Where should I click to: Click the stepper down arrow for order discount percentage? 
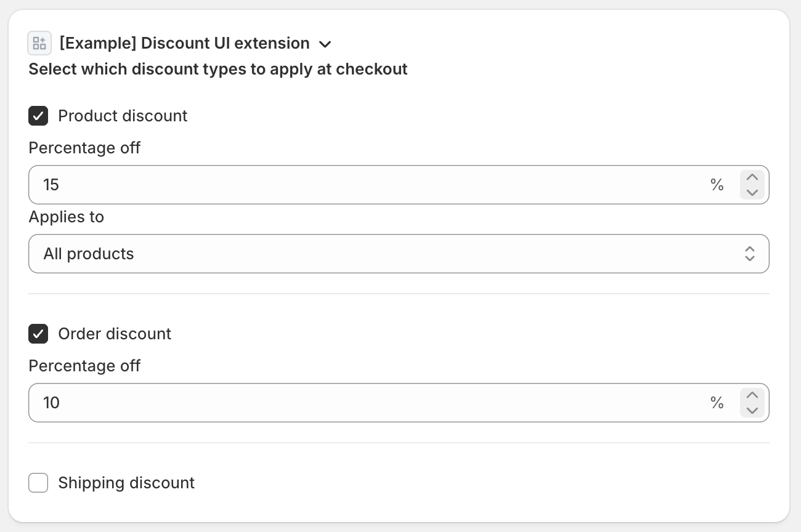click(x=752, y=411)
